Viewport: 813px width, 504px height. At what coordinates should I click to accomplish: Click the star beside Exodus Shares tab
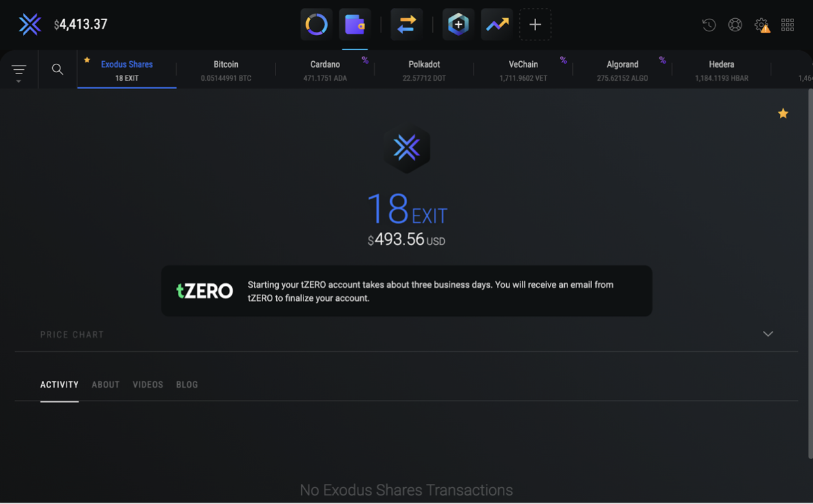point(87,60)
